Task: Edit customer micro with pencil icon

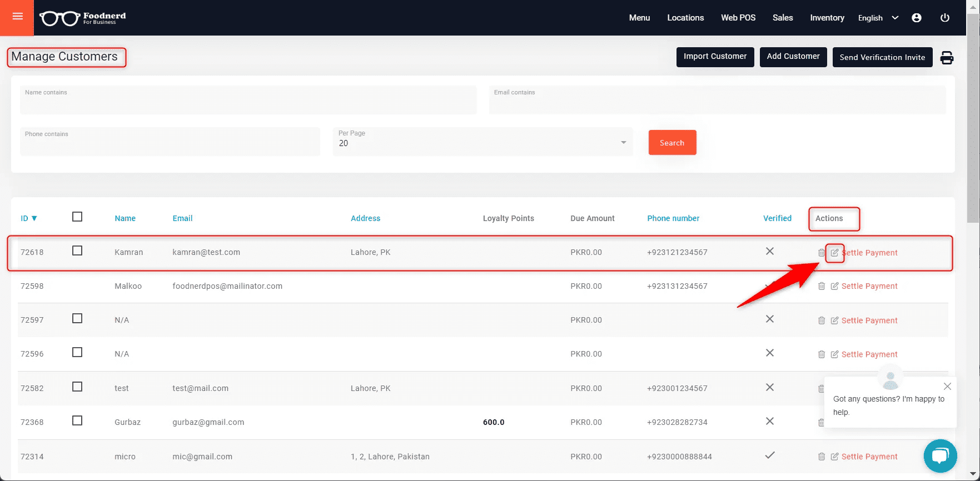Action: [x=834, y=457]
